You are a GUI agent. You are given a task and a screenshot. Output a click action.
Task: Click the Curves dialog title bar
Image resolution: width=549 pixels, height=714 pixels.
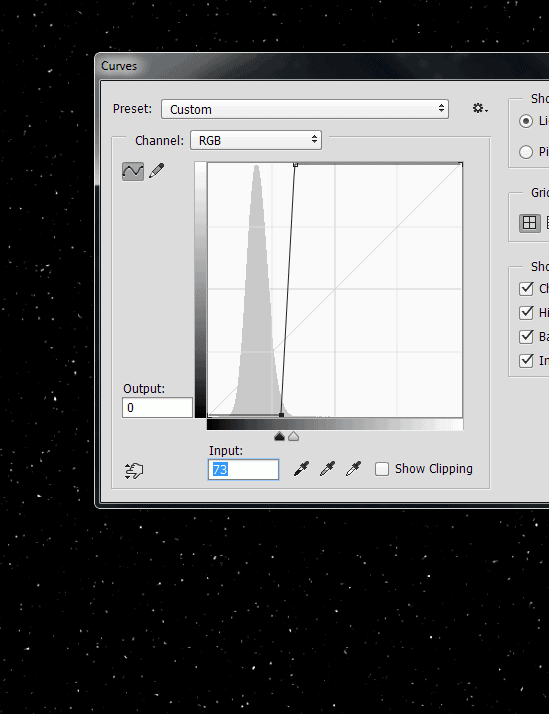[323, 66]
